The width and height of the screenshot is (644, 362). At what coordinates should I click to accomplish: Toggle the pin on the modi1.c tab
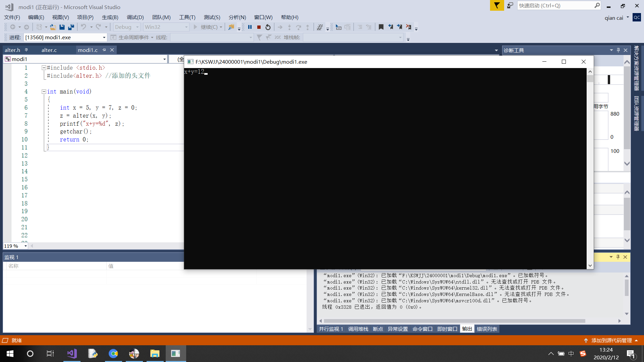click(x=104, y=50)
